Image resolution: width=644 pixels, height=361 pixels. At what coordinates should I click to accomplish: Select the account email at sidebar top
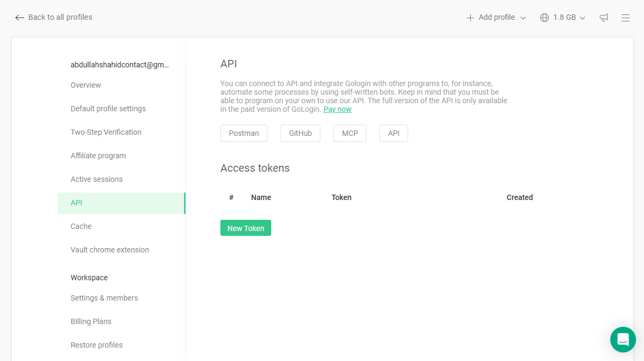(119, 64)
